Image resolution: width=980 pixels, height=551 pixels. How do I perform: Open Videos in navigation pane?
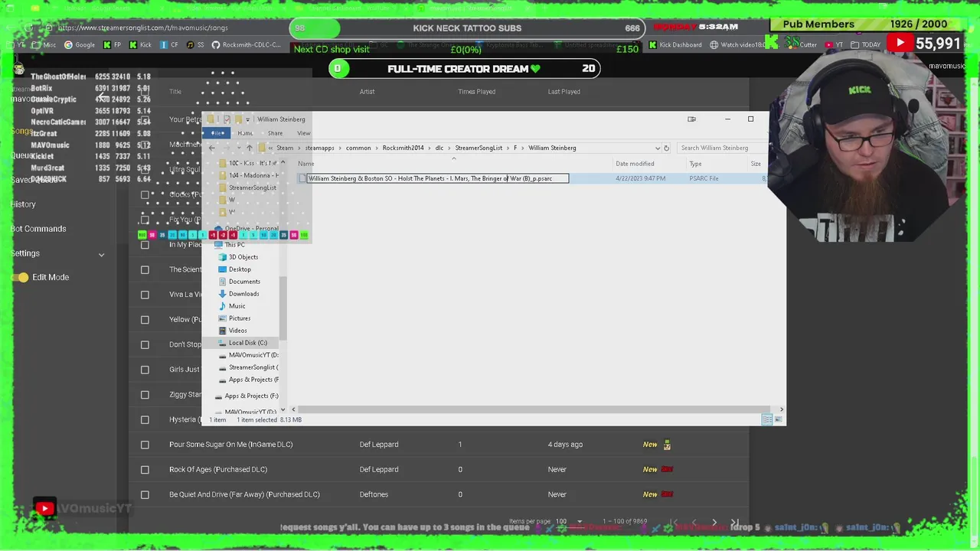point(237,331)
